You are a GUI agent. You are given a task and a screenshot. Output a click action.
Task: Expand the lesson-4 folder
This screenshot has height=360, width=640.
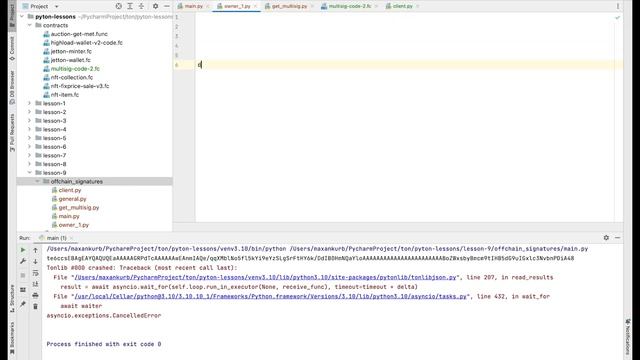[x=30, y=129]
